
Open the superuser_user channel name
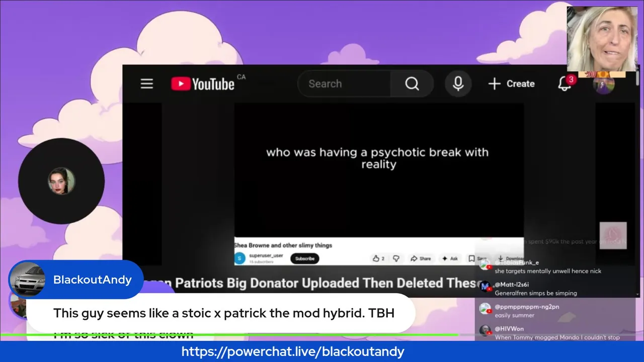(x=266, y=256)
